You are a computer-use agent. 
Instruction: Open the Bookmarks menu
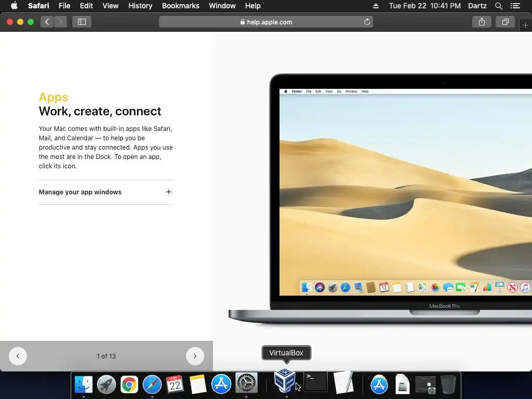(x=180, y=6)
